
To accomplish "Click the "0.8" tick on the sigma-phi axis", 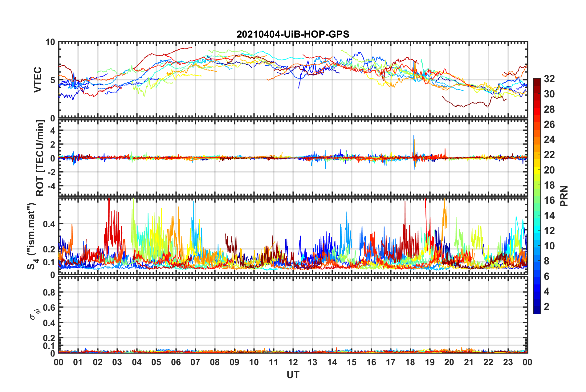I will (x=49, y=292).
